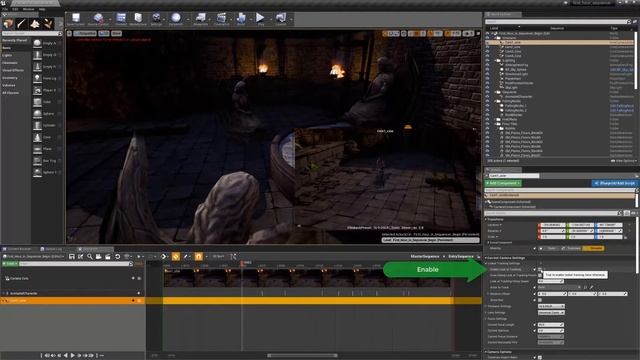Click the camera icon on Cam1_Low track
640x360 pixels.
(139, 301)
